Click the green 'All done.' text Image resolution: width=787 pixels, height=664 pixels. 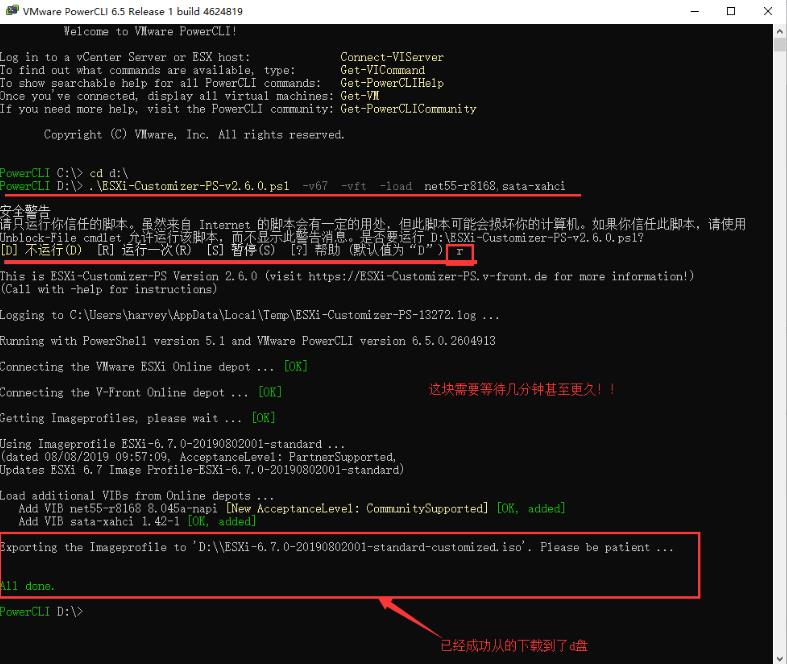27,586
